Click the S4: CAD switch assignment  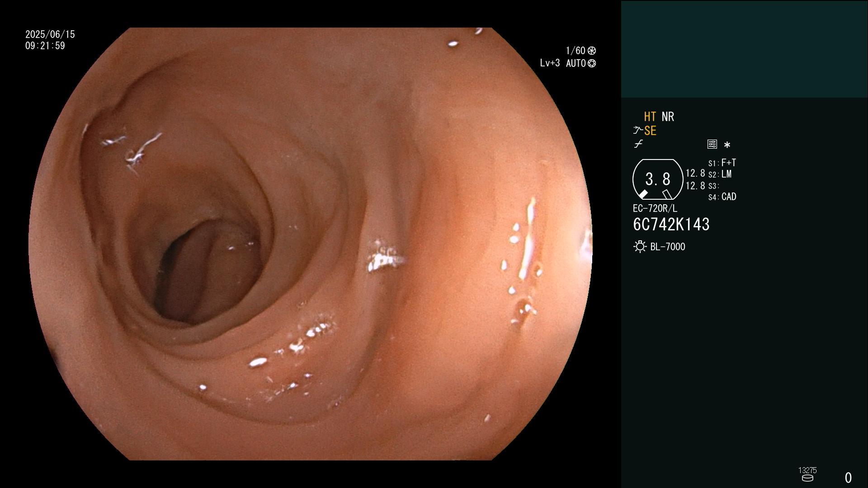722,197
